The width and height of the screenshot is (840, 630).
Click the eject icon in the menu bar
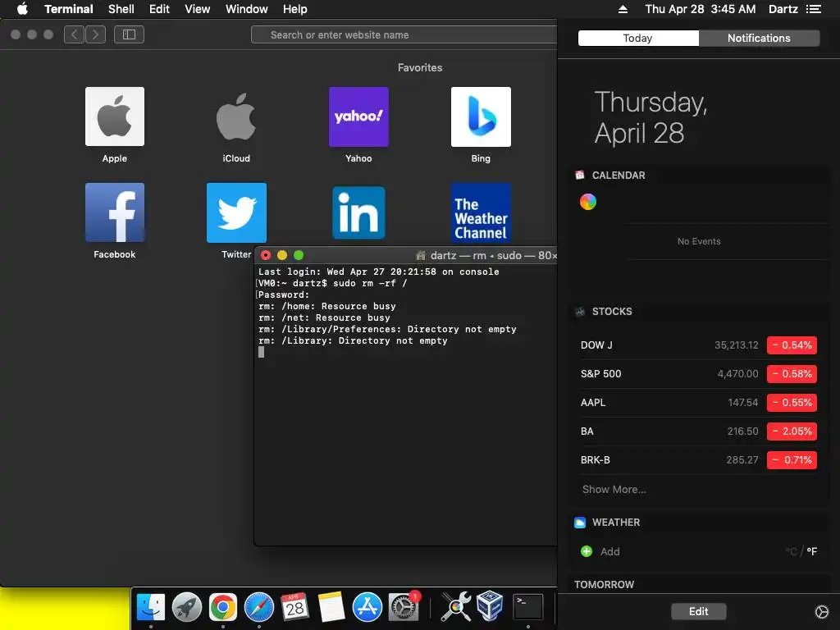[x=623, y=9]
